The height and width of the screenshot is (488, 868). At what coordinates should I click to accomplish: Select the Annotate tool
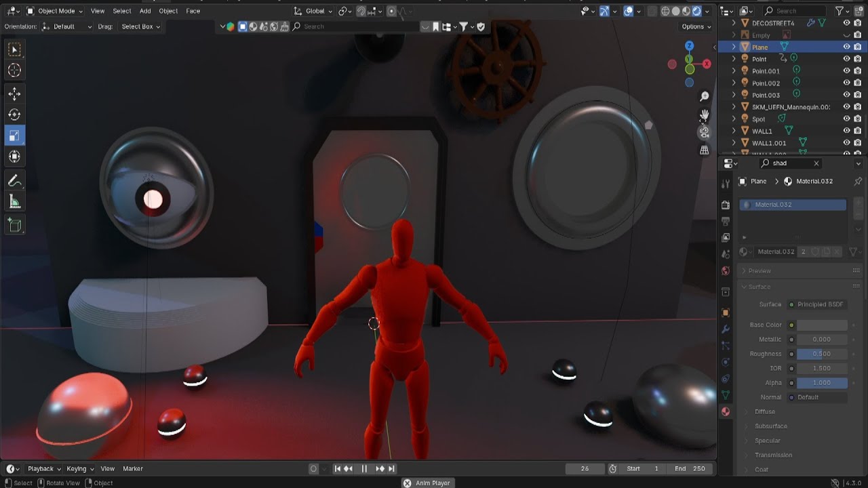coord(14,181)
